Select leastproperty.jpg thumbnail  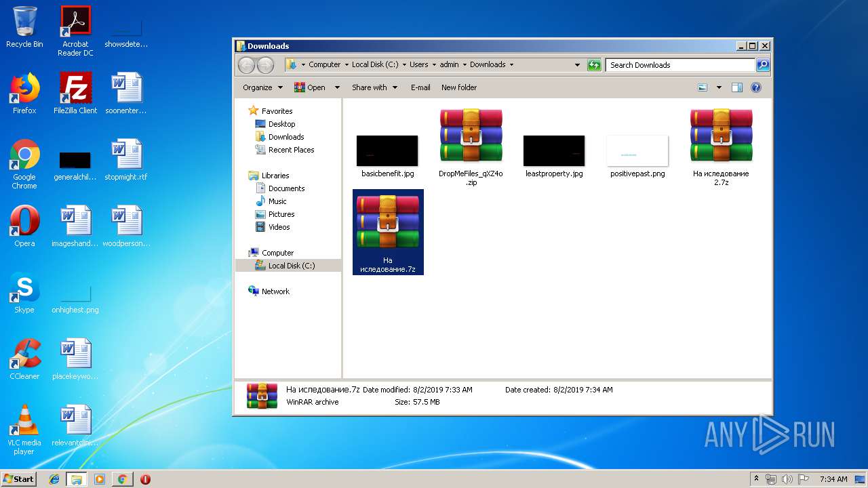554,156
